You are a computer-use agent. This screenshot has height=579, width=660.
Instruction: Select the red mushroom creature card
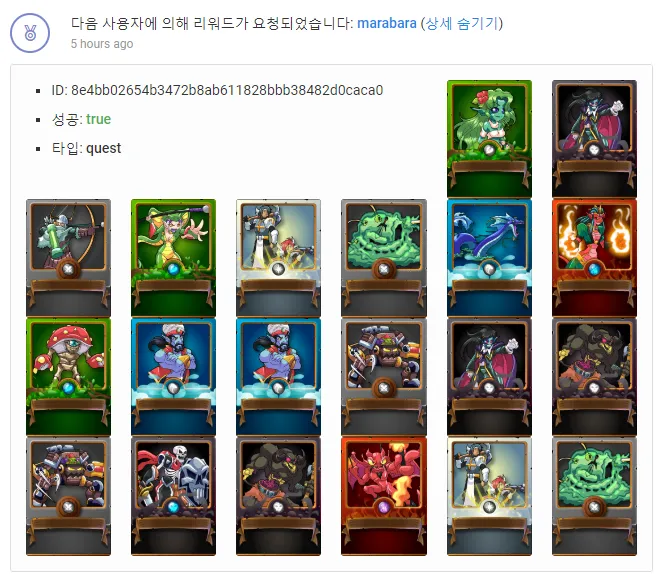point(68,377)
